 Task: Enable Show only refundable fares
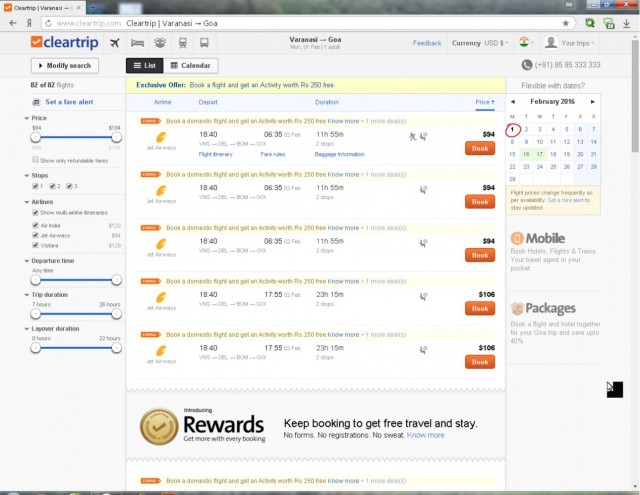[36, 160]
